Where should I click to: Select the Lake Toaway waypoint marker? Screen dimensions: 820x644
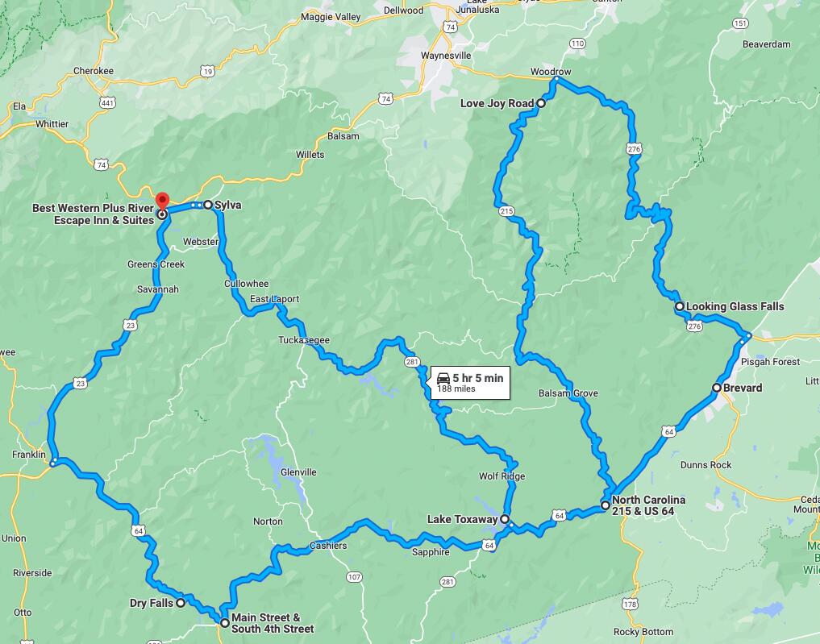click(505, 519)
